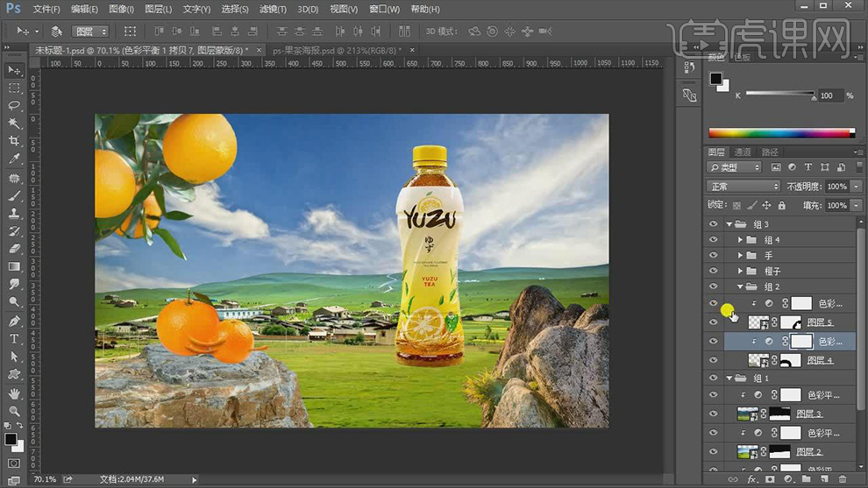Hide the 组 3 group visibility
This screenshot has width=868, height=488.
pyautogui.click(x=714, y=224)
